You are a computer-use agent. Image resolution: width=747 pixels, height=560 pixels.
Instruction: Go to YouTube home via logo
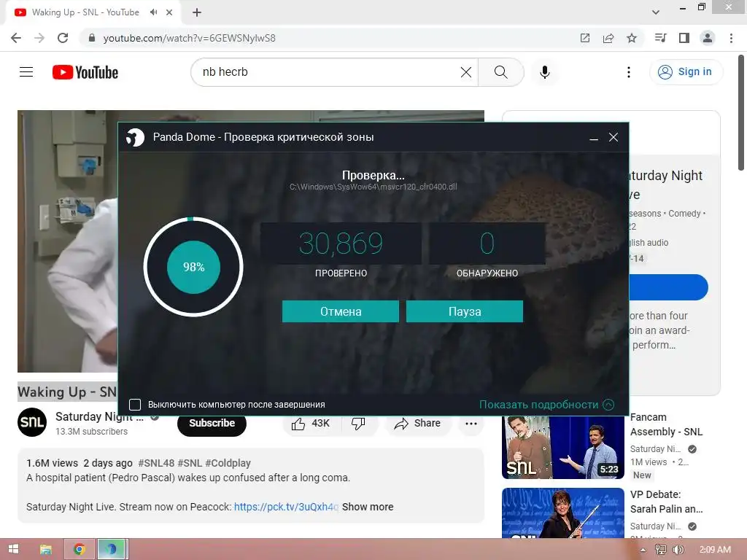(85, 72)
